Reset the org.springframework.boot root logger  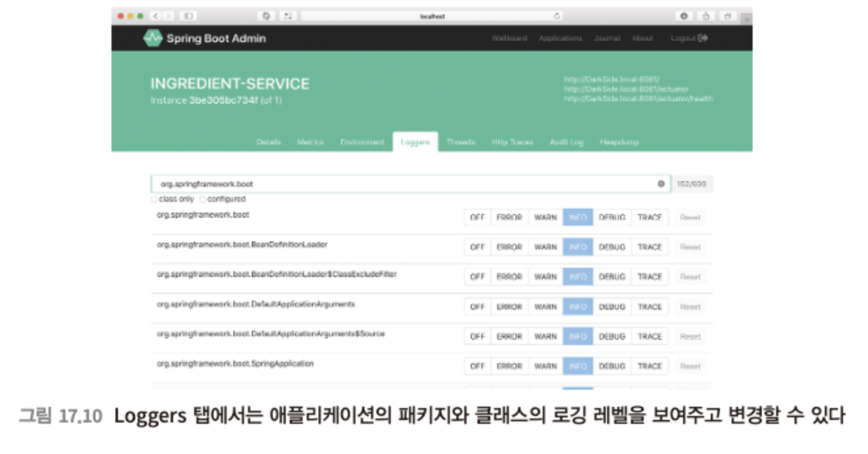click(x=690, y=217)
